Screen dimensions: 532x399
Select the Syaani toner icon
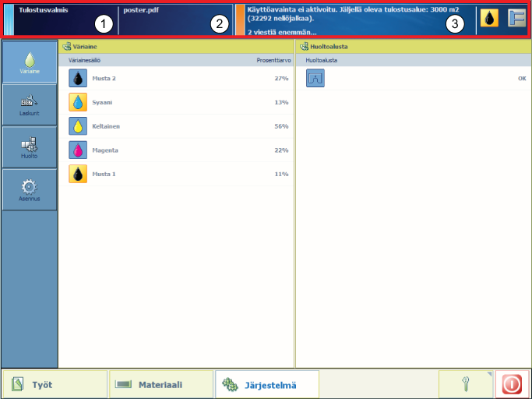pyautogui.click(x=78, y=102)
